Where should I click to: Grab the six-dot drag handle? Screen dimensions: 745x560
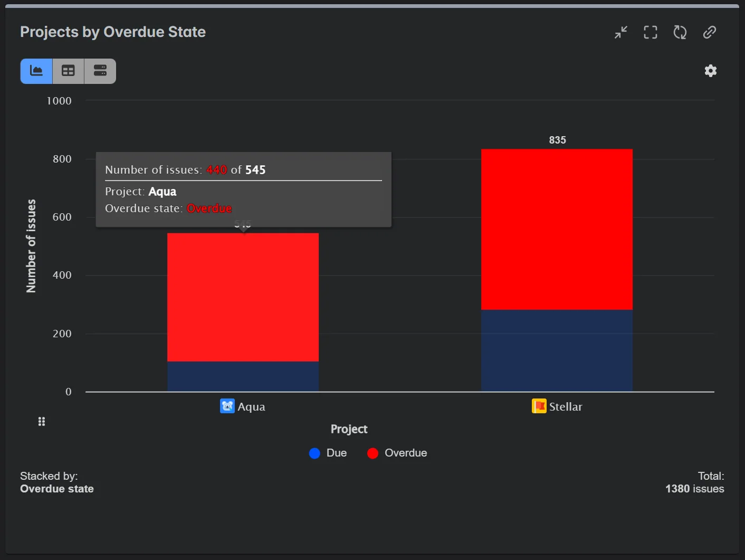tap(42, 421)
